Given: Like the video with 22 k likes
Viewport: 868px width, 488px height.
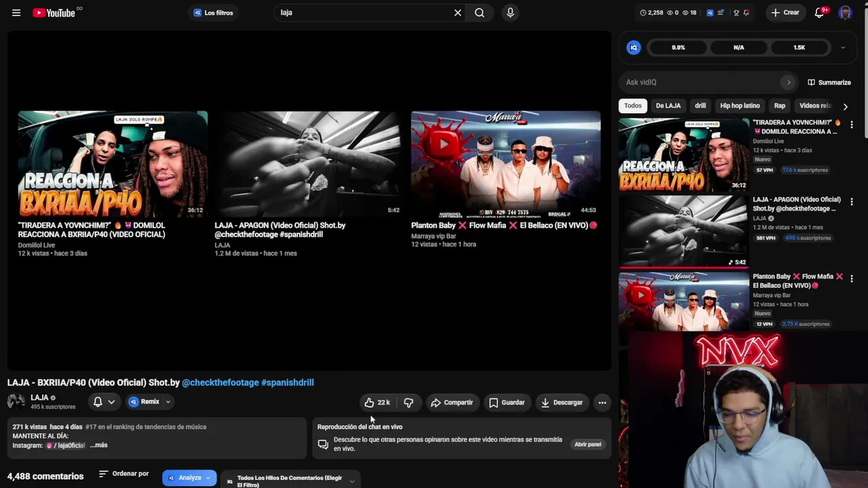Looking at the screenshot, I should 377,403.
